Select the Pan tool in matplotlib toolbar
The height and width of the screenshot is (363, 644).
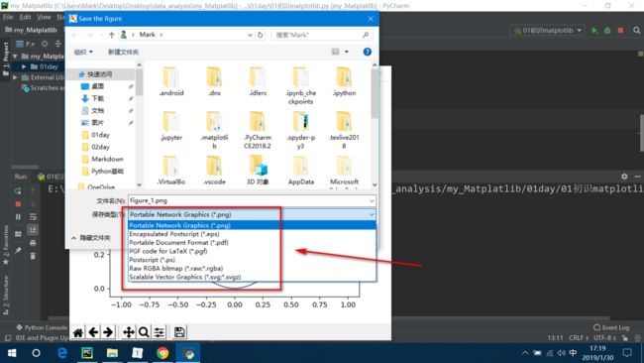pyautogui.click(x=129, y=332)
